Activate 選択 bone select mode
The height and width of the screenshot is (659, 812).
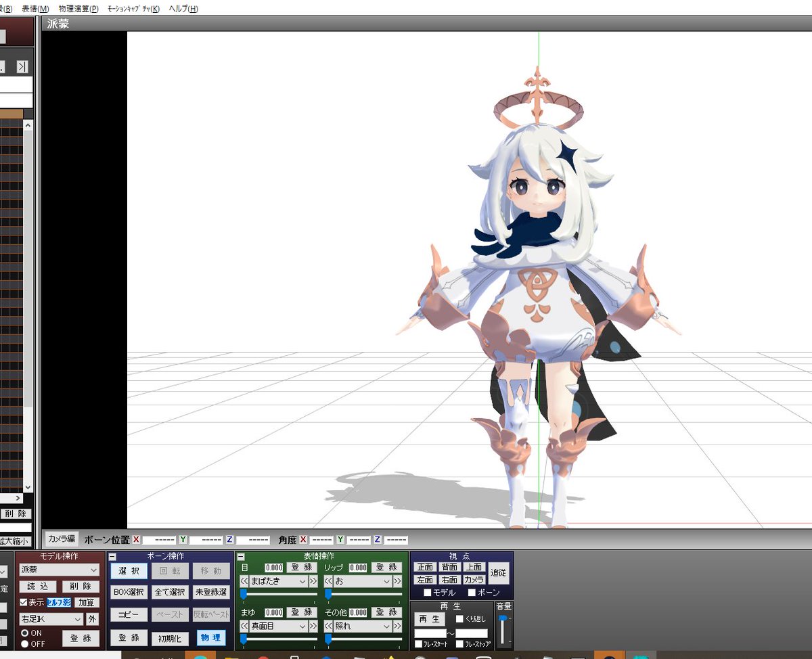(x=129, y=570)
